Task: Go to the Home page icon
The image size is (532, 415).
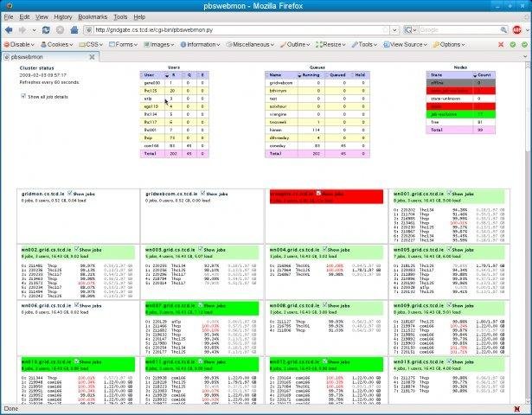Action: click(x=74, y=30)
